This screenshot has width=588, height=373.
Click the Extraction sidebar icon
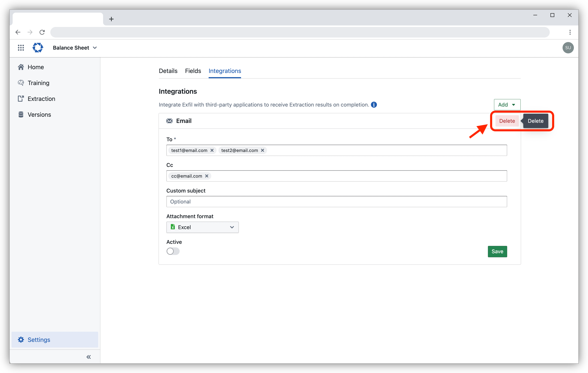tap(22, 99)
